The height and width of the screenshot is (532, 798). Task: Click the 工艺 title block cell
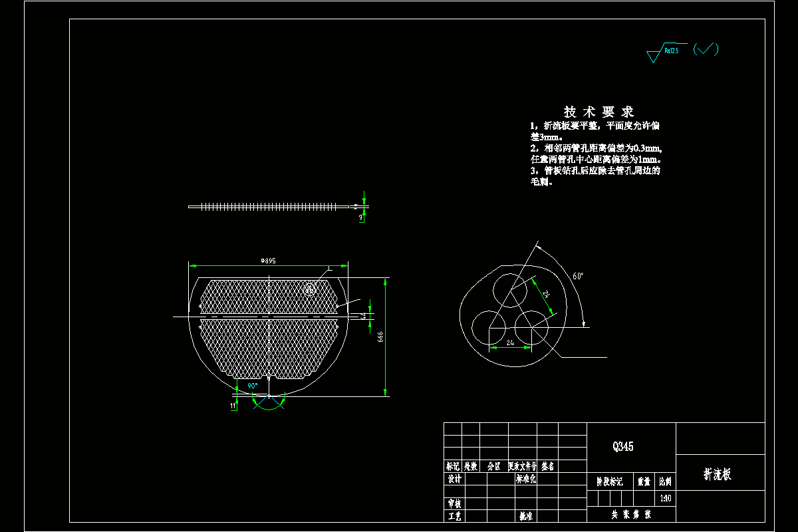point(454,516)
